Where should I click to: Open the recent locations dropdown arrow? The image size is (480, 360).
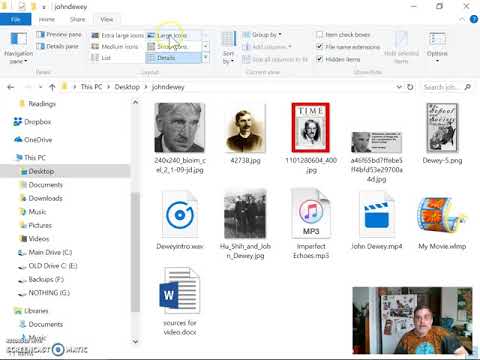[x=40, y=87]
